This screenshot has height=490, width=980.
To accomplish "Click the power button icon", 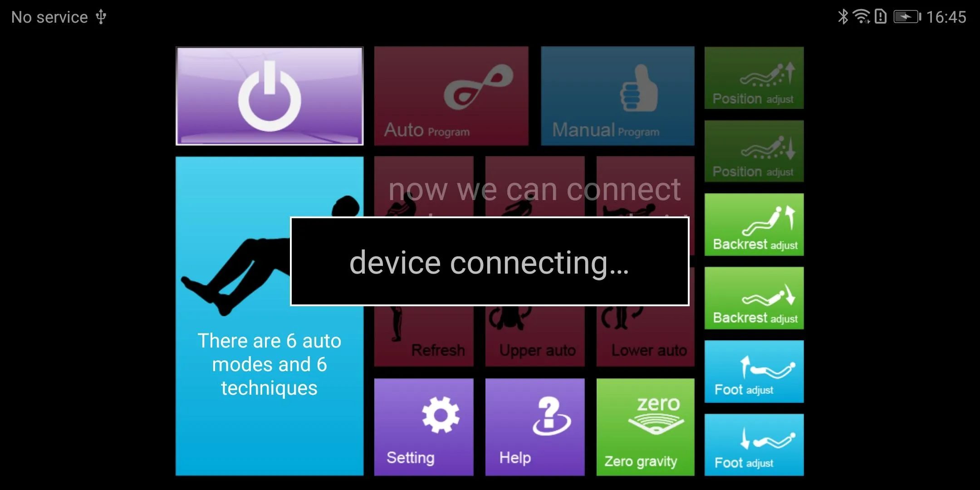I will (269, 94).
